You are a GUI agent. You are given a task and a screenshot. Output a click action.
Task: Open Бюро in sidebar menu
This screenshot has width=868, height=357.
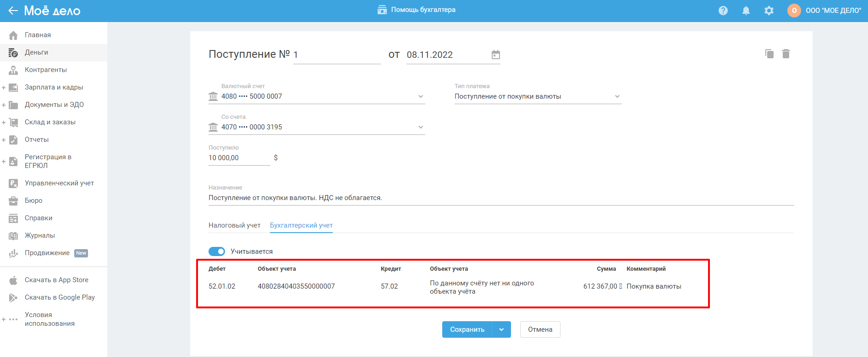[x=33, y=201]
